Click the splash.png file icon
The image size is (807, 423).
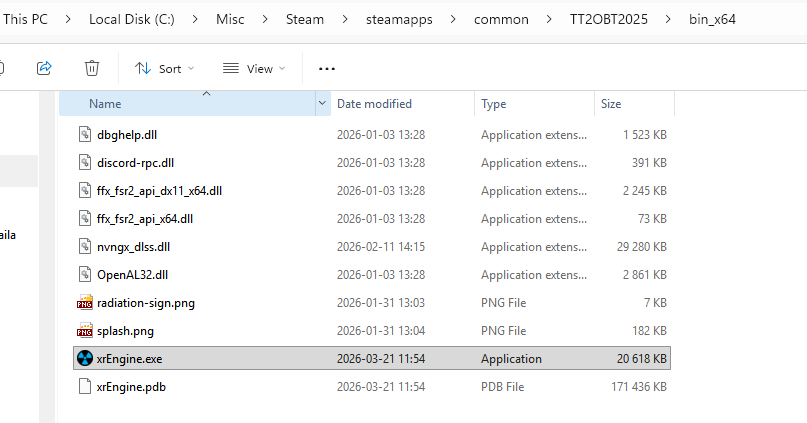tap(84, 330)
